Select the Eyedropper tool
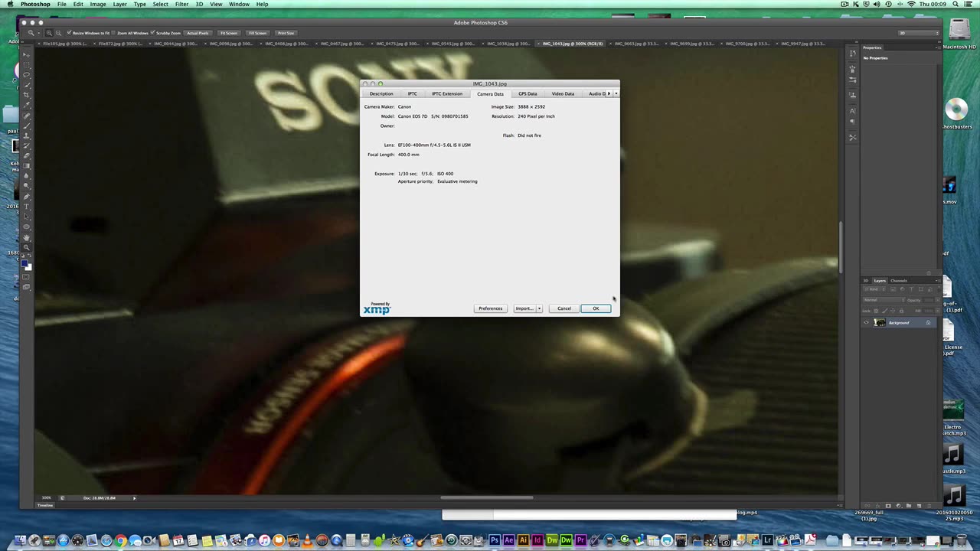 pos(25,103)
